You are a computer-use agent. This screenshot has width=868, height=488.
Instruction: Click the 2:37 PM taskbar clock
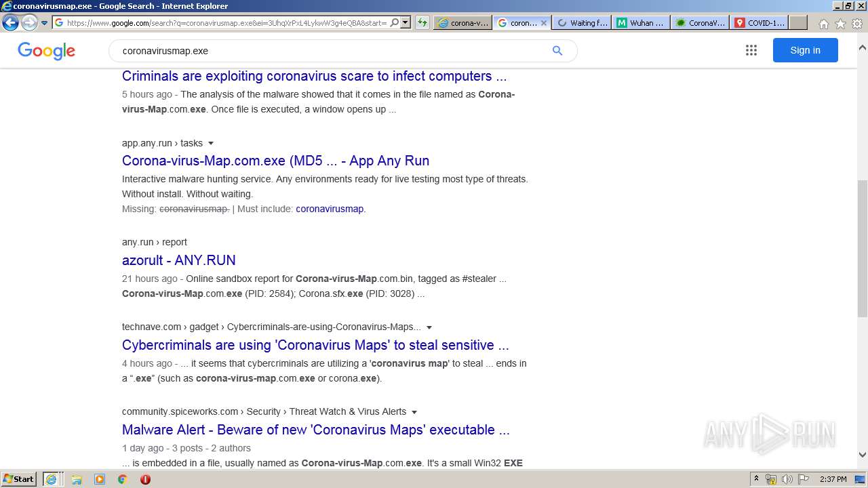[x=833, y=479]
